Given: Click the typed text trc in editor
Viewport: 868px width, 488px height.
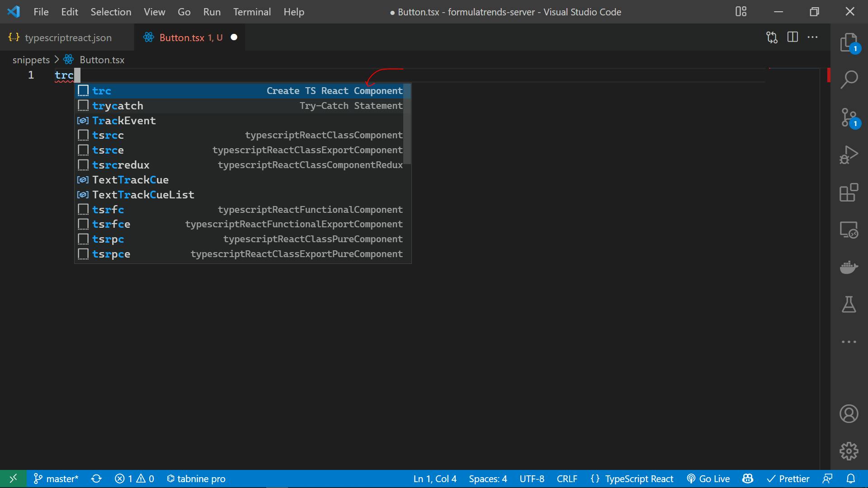Looking at the screenshot, I should point(64,75).
